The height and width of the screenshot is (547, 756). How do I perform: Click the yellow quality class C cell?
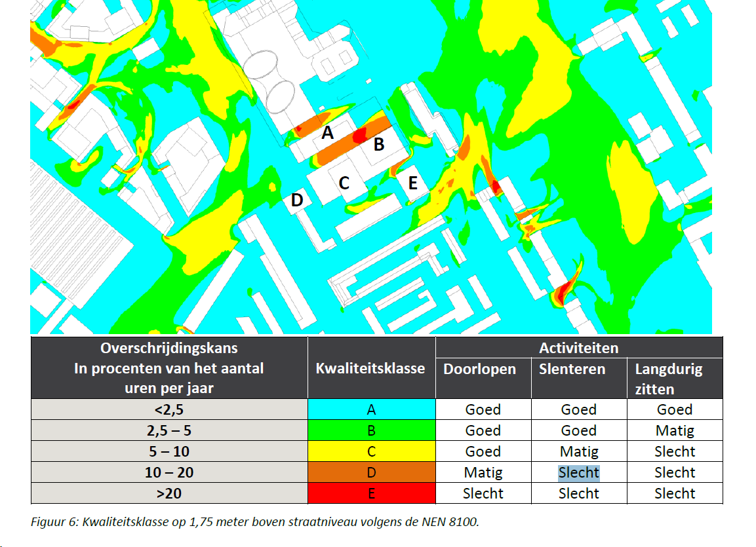(x=371, y=451)
